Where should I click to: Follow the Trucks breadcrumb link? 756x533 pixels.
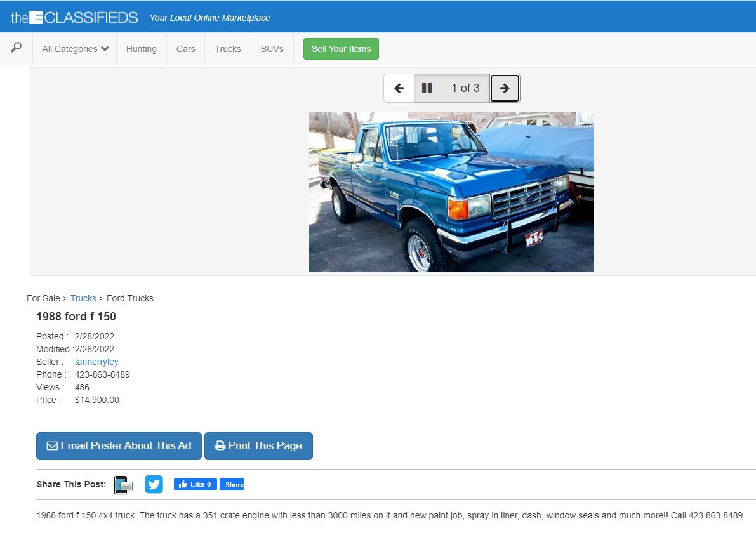click(x=83, y=298)
